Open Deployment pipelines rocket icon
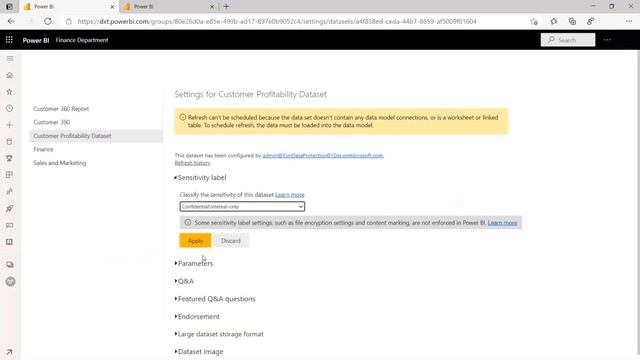The image size is (640, 360). 10,209
